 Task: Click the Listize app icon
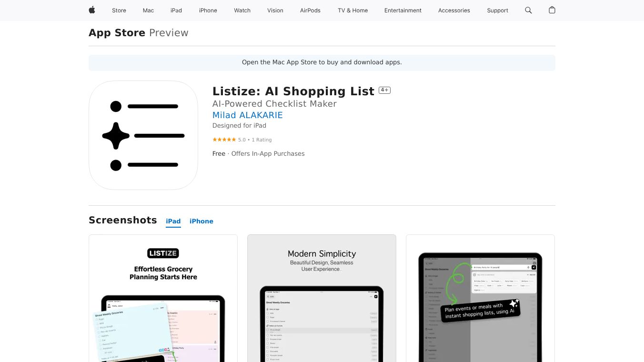pyautogui.click(x=143, y=135)
